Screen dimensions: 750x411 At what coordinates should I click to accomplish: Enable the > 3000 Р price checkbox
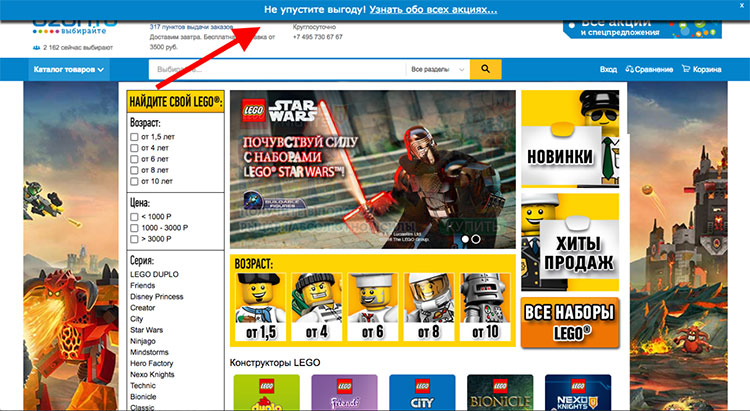coord(134,239)
